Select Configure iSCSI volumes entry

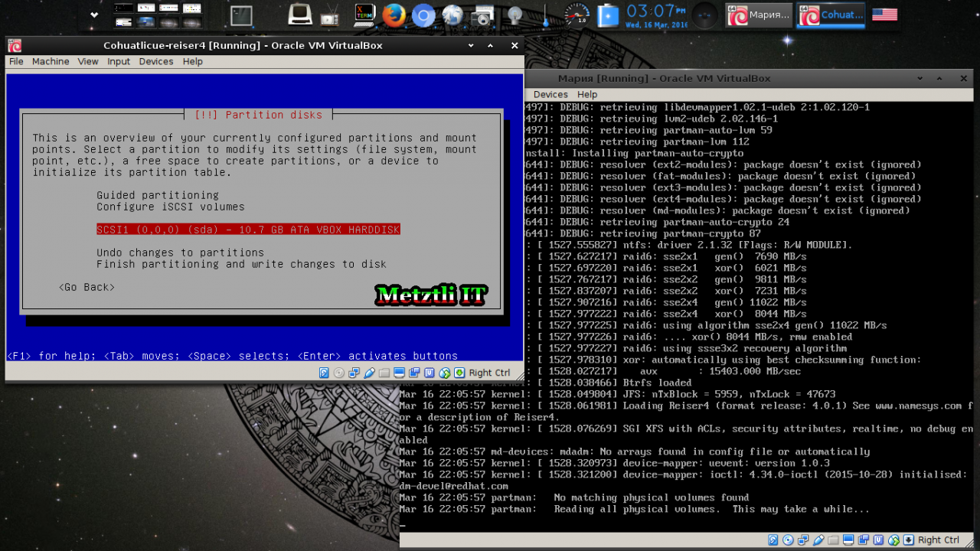click(x=171, y=207)
